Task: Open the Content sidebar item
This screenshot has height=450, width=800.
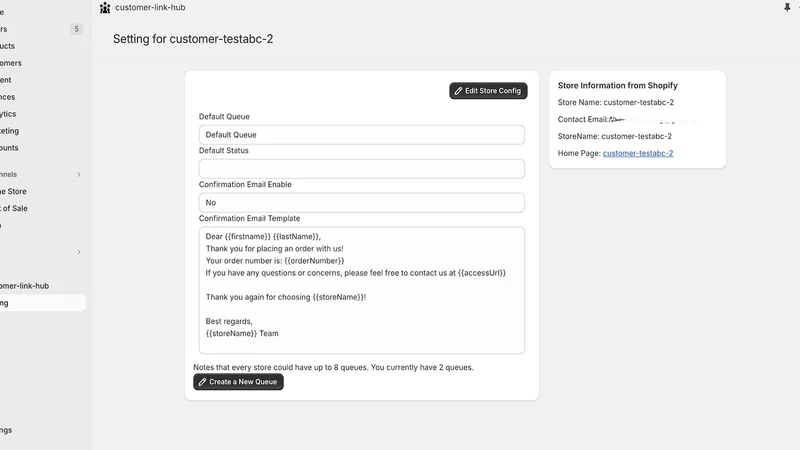Action: click(x=6, y=80)
